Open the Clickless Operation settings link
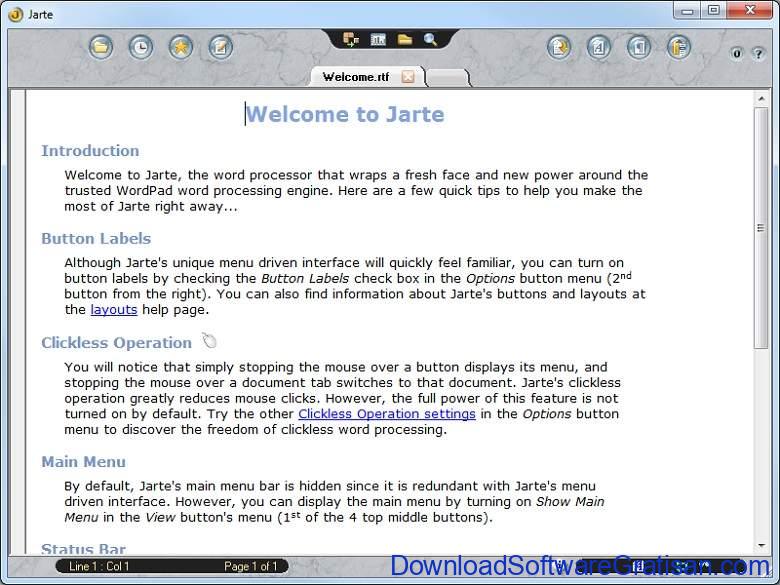 387,414
